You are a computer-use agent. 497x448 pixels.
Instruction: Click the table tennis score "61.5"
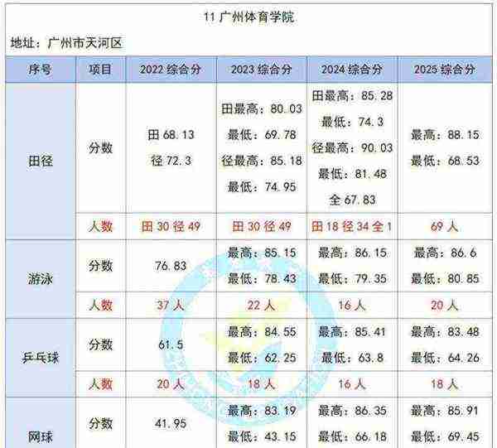pyautogui.click(x=171, y=344)
